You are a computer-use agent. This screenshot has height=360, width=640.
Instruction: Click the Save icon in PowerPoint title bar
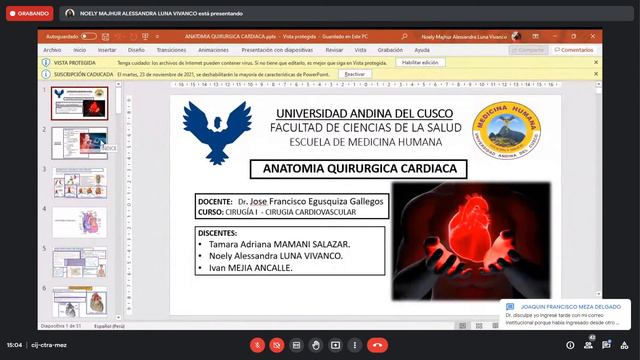pyautogui.click(x=105, y=37)
